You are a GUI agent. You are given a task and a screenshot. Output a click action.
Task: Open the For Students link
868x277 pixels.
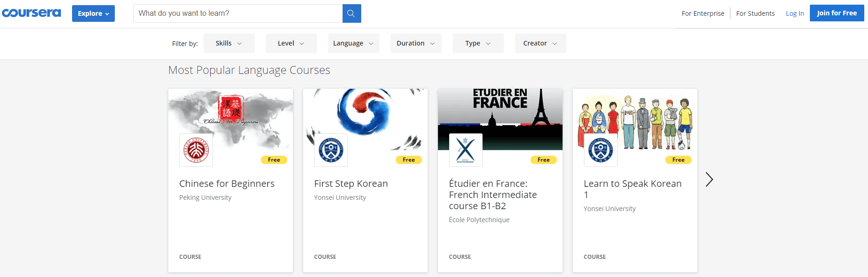pos(755,13)
